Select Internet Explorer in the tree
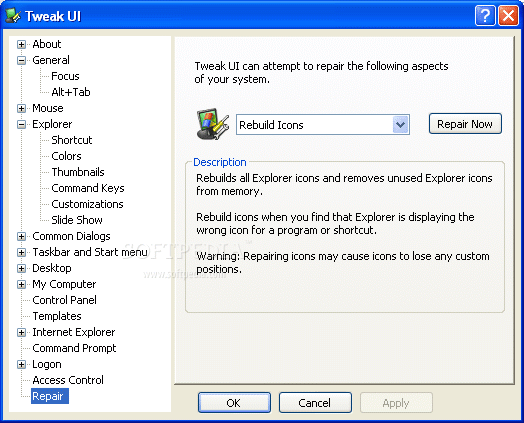Viewport: 524px width, 423px height. click(x=74, y=332)
